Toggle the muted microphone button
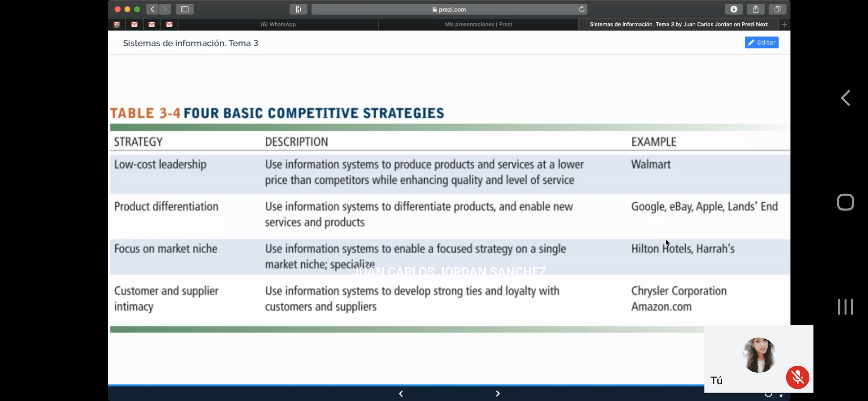 click(797, 377)
